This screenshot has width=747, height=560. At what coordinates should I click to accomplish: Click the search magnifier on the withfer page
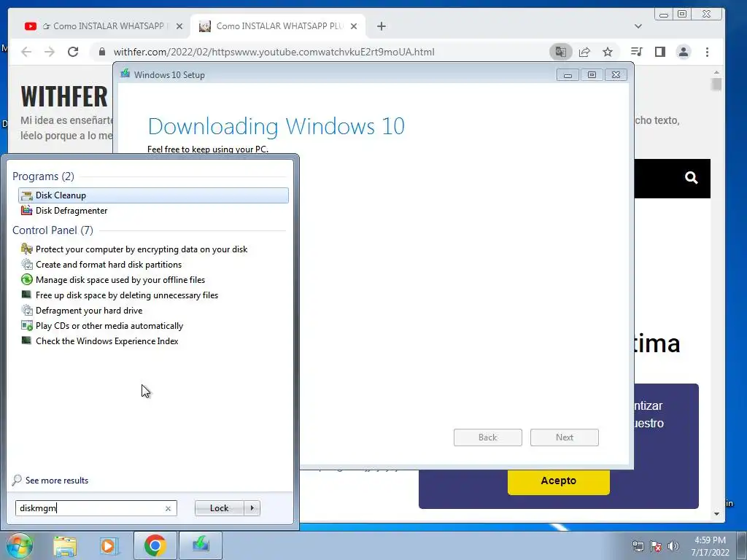[692, 178]
